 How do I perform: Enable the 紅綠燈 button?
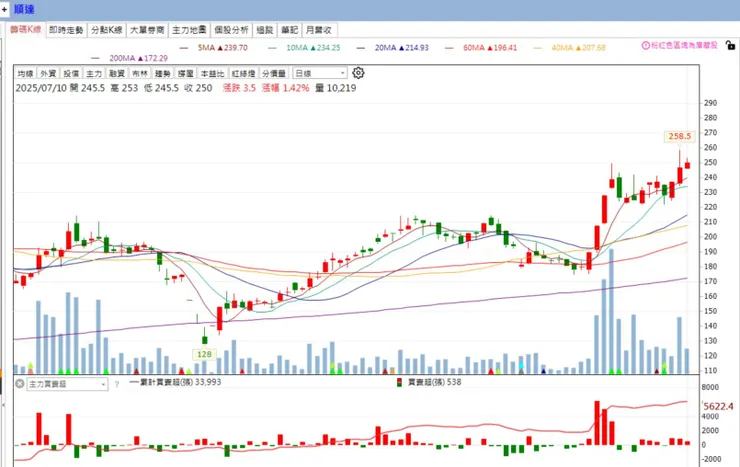tap(244, 73)
